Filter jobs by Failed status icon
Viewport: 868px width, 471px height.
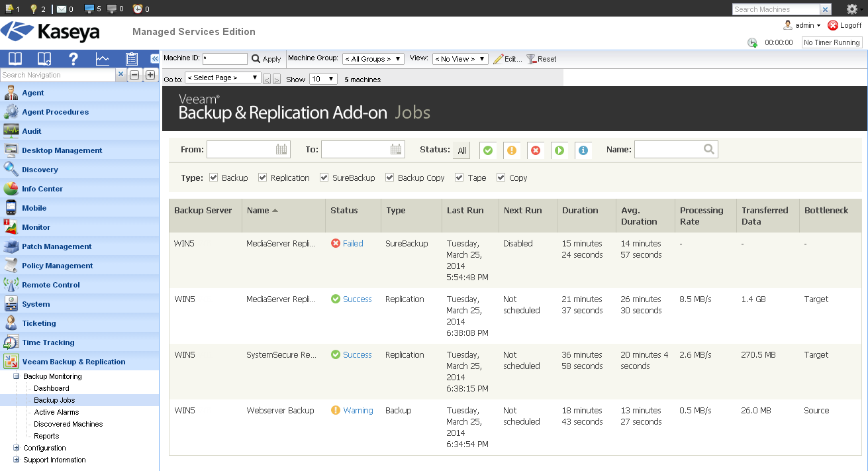point(536,150)
